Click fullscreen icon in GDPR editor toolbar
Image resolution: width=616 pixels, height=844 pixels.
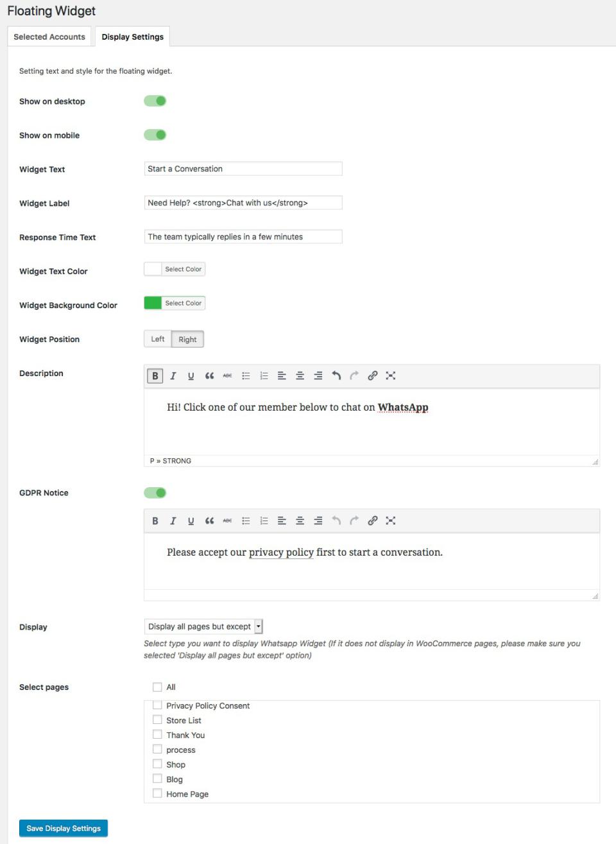[x=391, y=521]
